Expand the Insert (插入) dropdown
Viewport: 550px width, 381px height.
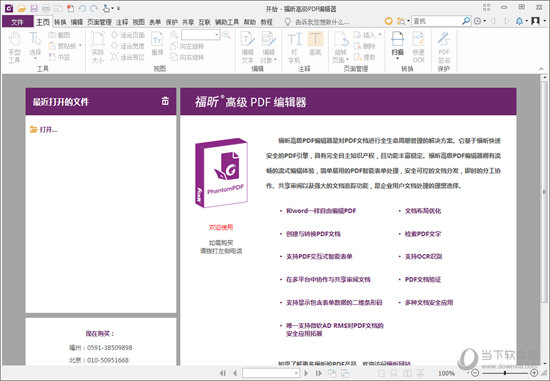tap(380, 35)
